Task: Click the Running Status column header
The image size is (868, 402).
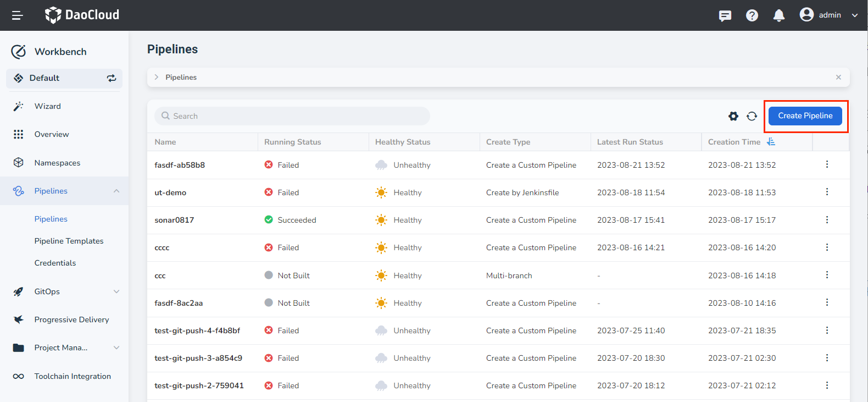Action: click(293, 142)
